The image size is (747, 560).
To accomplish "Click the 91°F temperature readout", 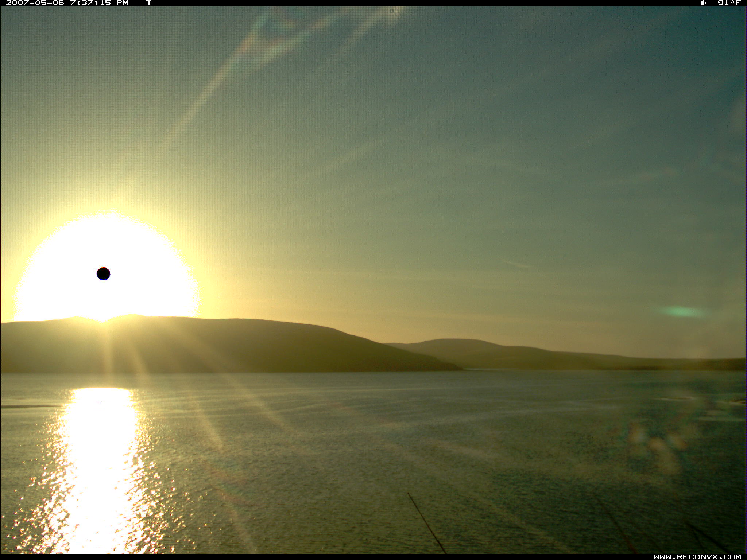I will 729,3.
